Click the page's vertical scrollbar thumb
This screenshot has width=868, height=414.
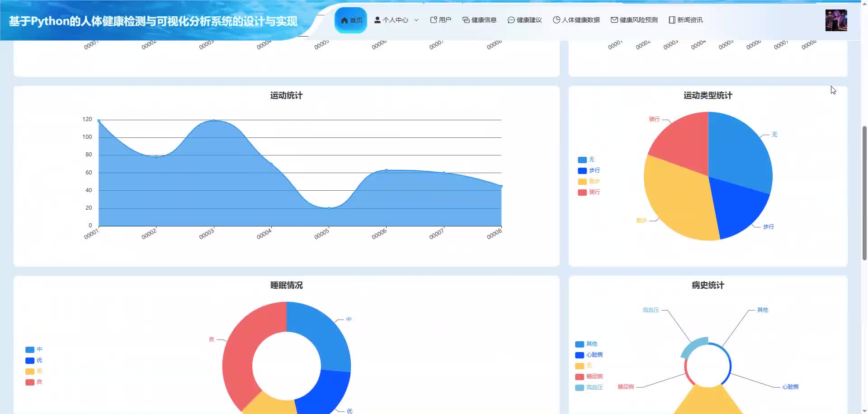tap(864, 193)
